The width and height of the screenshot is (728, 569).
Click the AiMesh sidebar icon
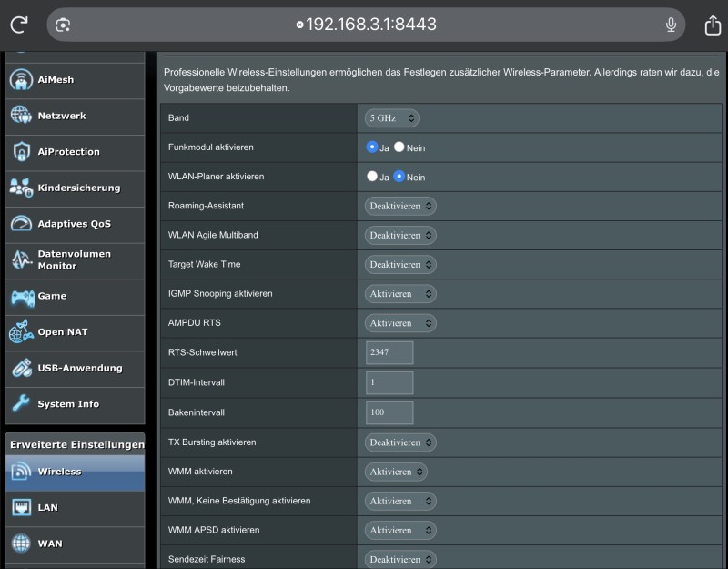21,80
